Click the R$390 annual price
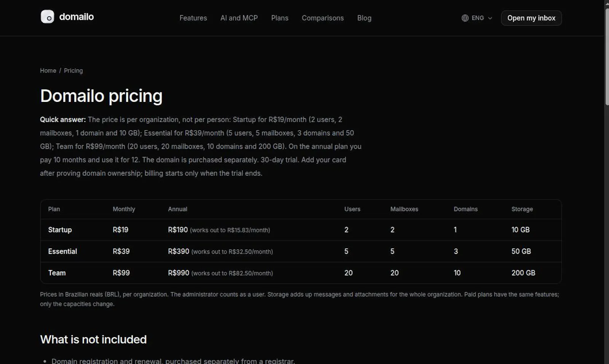Viewport: 609px width, 364px height. [x=179, y=251]
